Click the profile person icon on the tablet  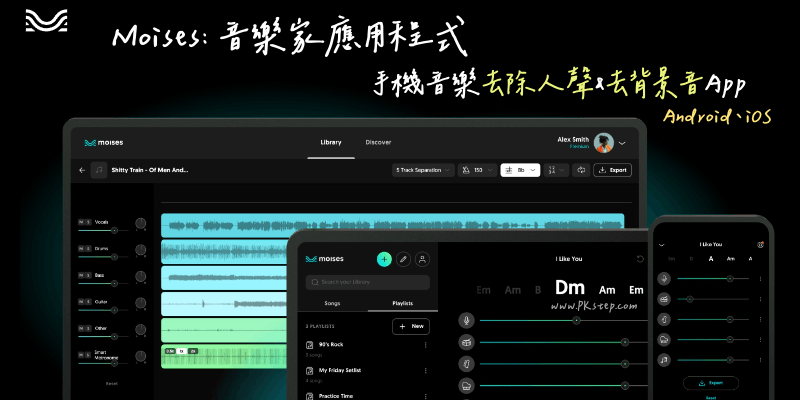click(422, 259)
